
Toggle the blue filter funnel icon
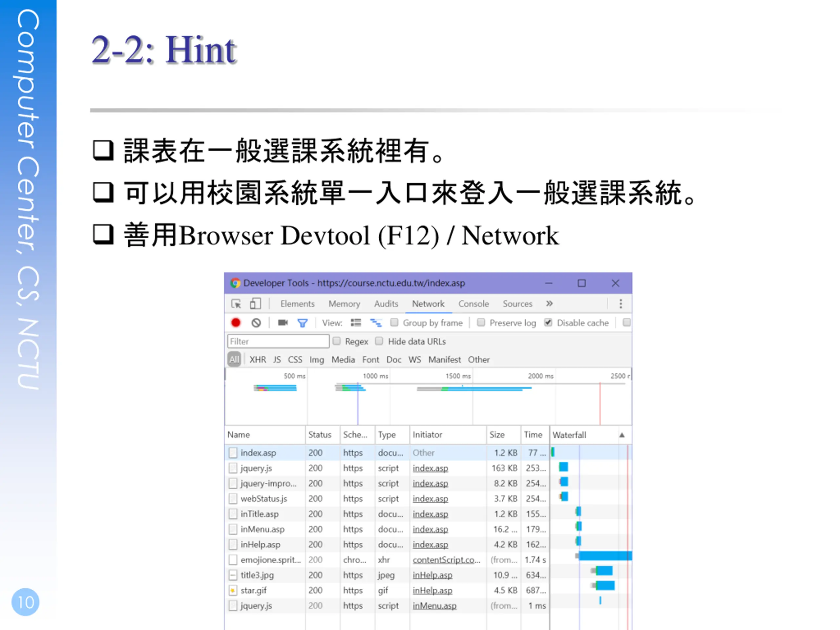point(302,323)
